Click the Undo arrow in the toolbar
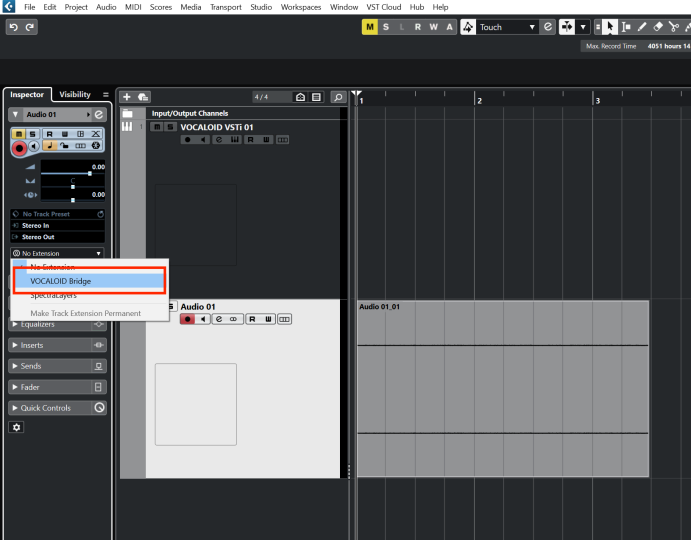The width and height of the screenshot is (691, 540). point(14,27)
